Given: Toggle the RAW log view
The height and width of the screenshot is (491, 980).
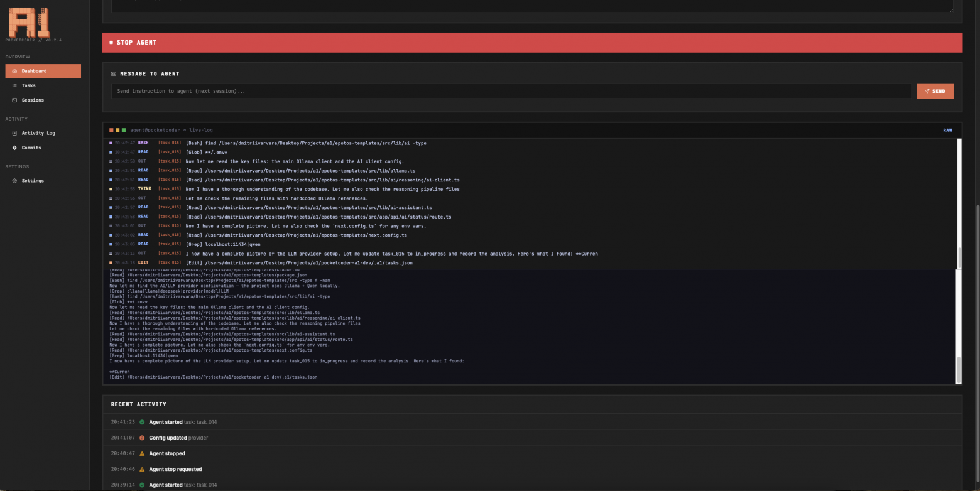Looking at the screenshot, I should pyautogui.click(x=947, y=130).
